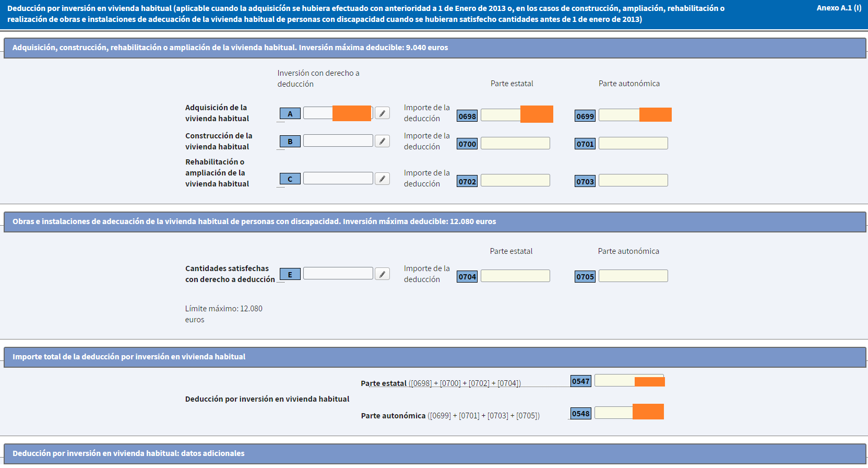Focus the Cantidades satisfechas input field E
The height and width of the screenshot is (468, 868).
[x=338, y=274]
